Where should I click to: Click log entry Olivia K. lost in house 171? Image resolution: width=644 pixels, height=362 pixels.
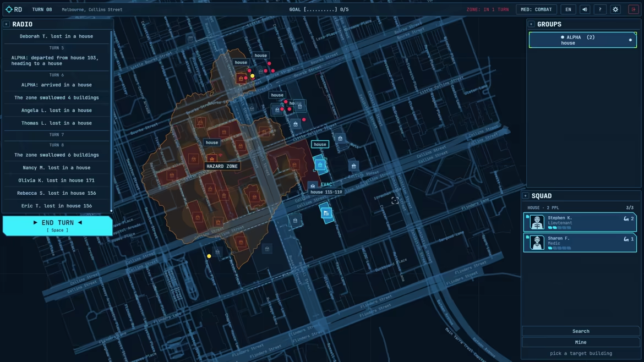click(x=56, y=180)
